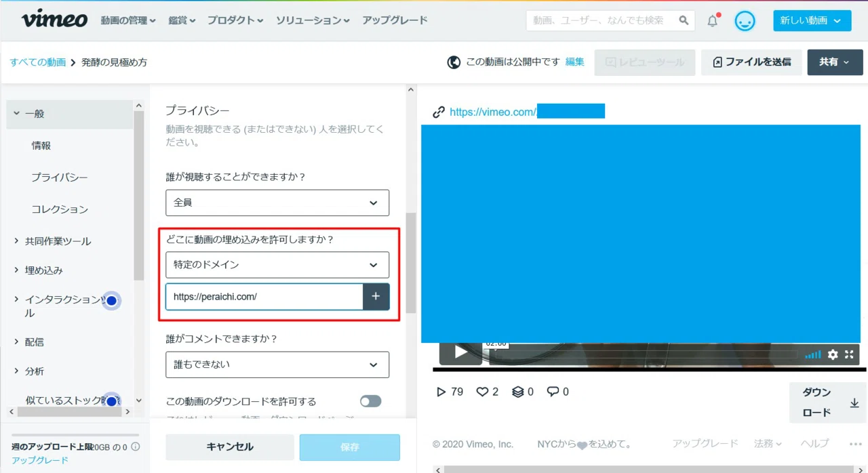Click the globe public-status icon
Screen dimensions: 868x473
click(454, 62)
